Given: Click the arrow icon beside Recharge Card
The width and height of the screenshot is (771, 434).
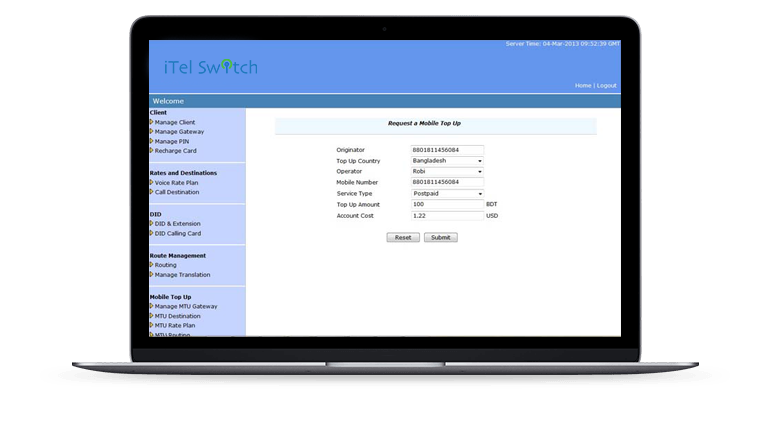Looking at the screenshot, I should (x=152, y=151).
